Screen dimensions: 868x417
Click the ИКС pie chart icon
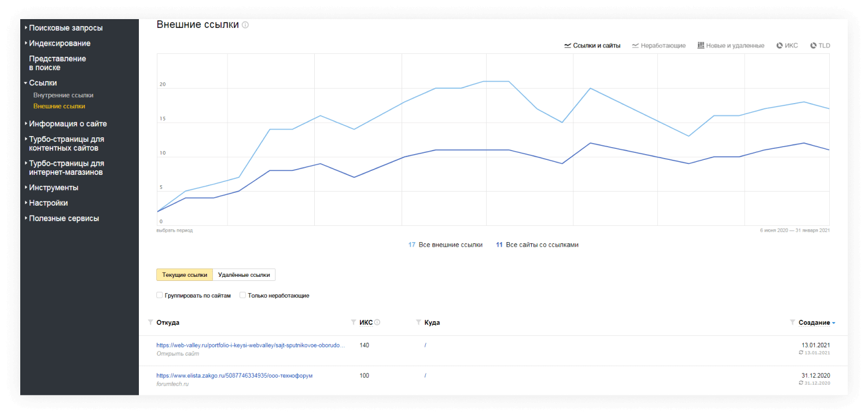coord(779,45)
